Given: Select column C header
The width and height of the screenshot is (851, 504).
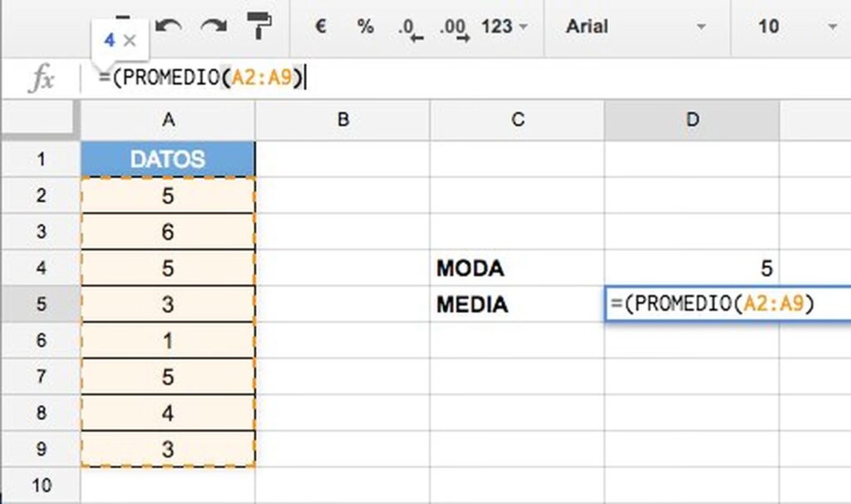Looking at the screenshot, I should 517,120.
